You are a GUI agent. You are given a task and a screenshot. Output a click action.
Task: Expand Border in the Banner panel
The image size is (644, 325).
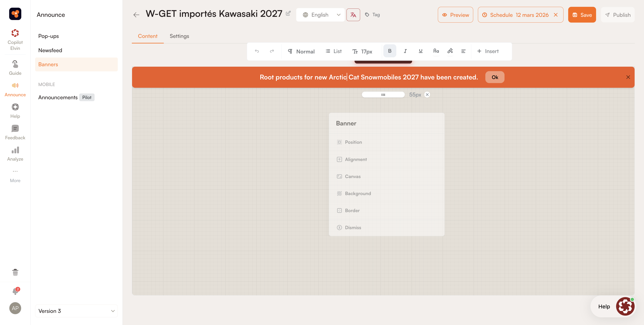(x=387, y=210)
